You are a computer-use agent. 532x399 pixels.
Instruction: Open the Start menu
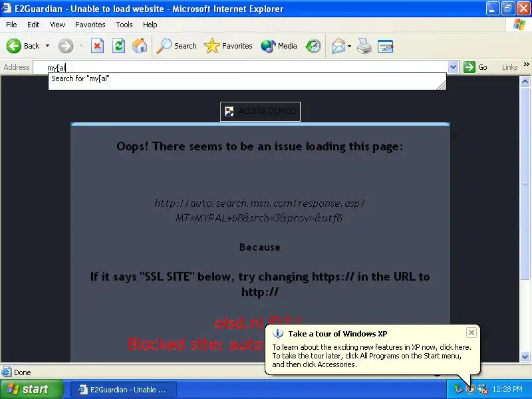pyautogui.click(x=32, y=389)
